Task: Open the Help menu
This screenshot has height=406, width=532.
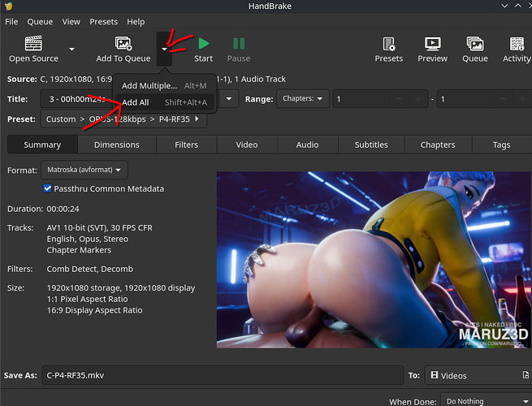Action: pyautogui.click(x=136, y=22)
